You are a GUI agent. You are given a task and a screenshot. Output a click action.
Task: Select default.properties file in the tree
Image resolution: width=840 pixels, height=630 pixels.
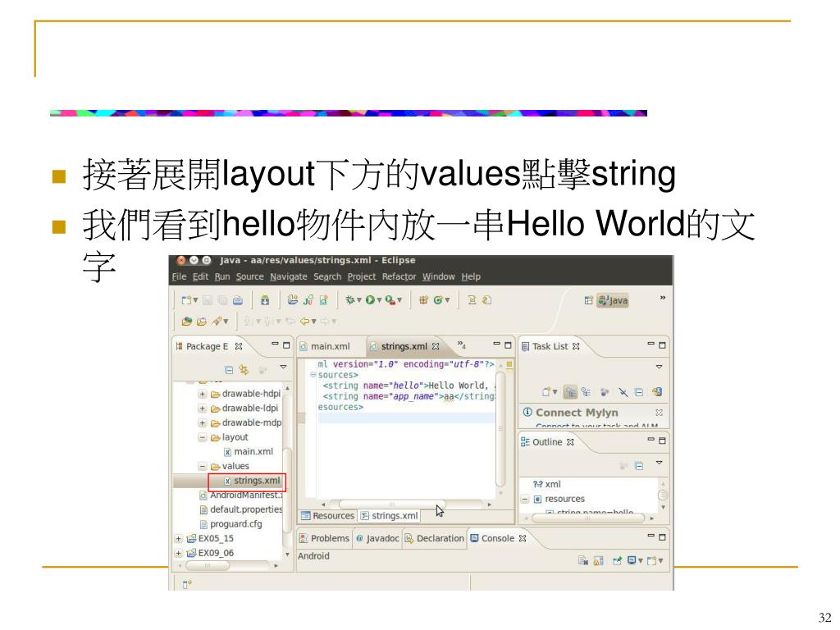tap(241, 509)
